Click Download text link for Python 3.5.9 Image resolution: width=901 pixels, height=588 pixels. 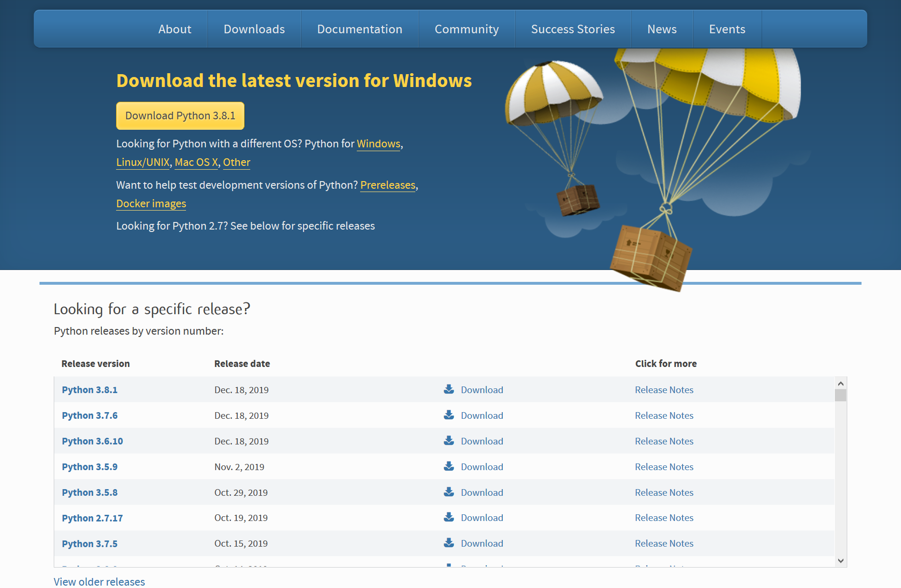[482, 467]
